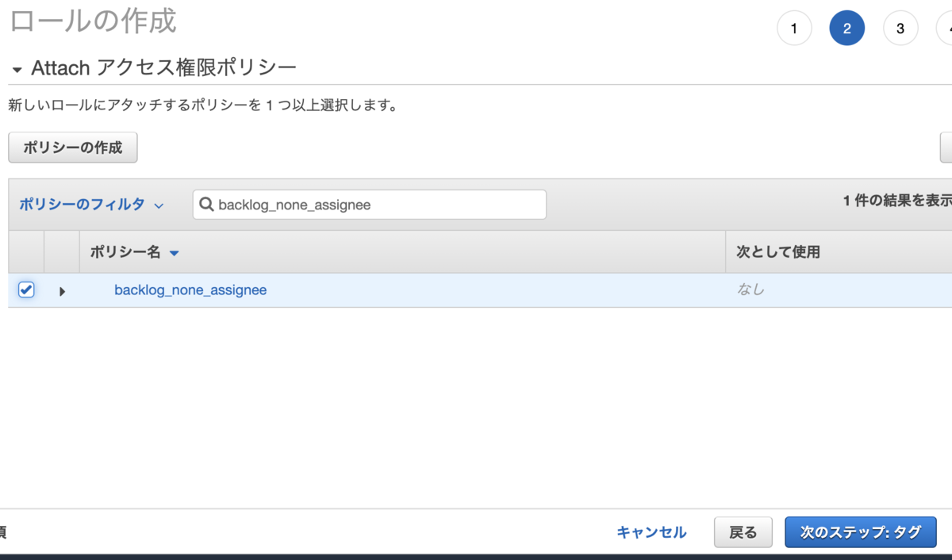This screenshot has width=952, height=560.
Task: Click the highlighted step 2 circle
Action: pyautogui.click(x=847, y=28)
